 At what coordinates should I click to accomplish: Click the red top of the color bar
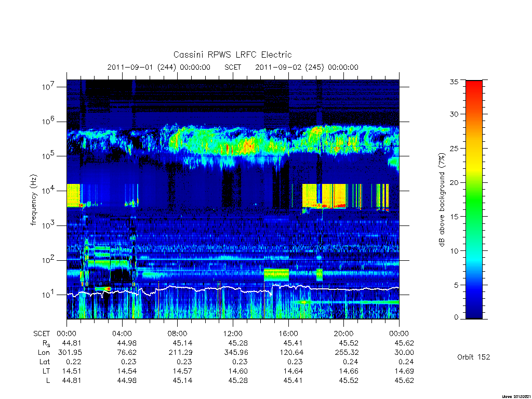click(x=474, y=87)
